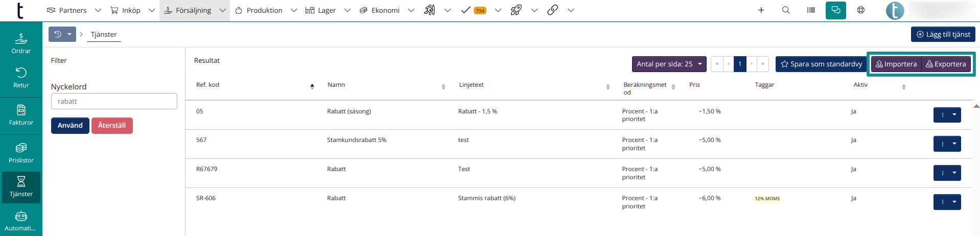
Task: Click the Exportera button
Action: pos(946,64)
